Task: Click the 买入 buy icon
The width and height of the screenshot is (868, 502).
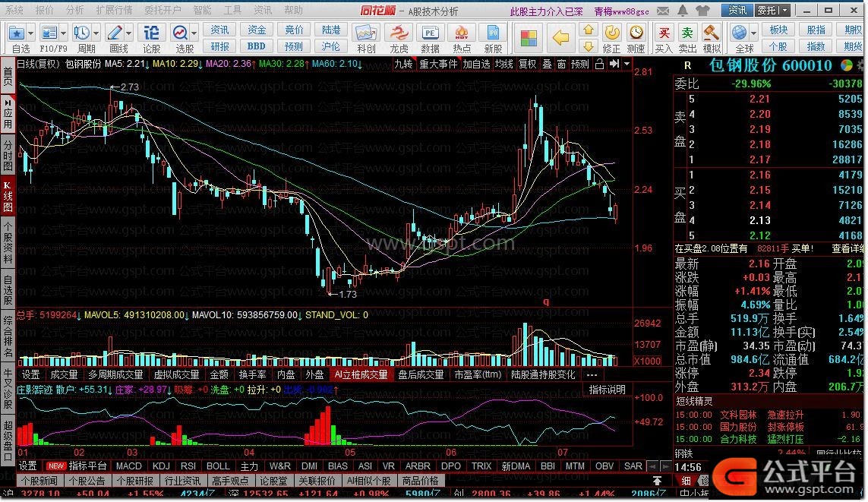Action: [664, 33]
